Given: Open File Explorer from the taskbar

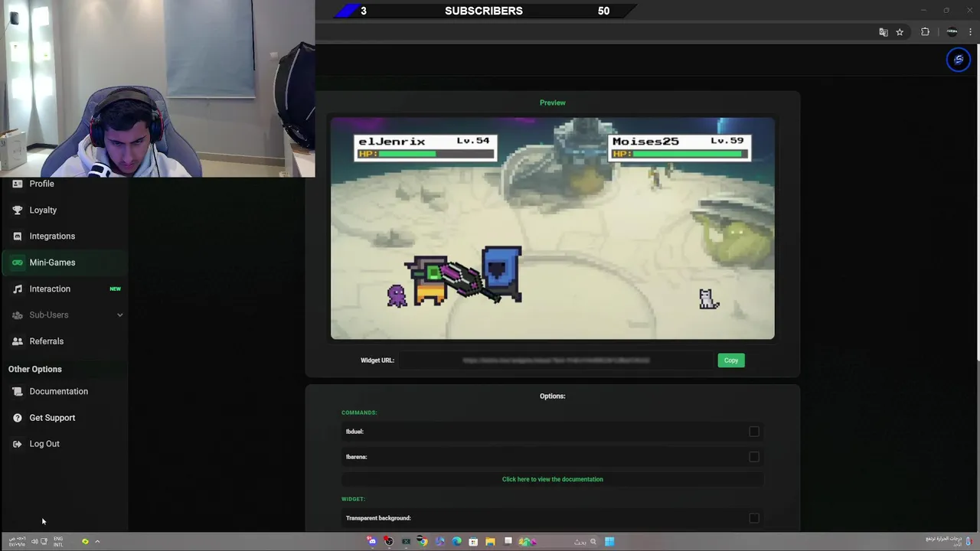Looking at the screenshot, I should pyautogui.click(x=490, y=542).
